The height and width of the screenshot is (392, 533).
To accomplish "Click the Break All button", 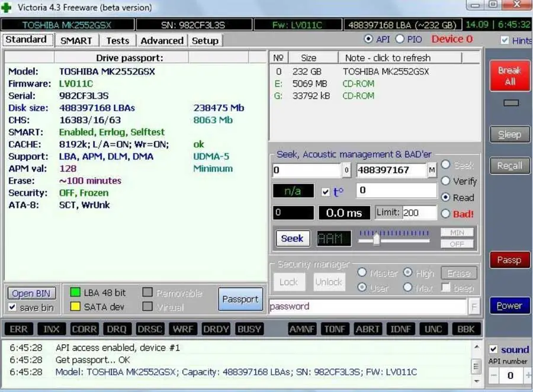I will [510, 76].
